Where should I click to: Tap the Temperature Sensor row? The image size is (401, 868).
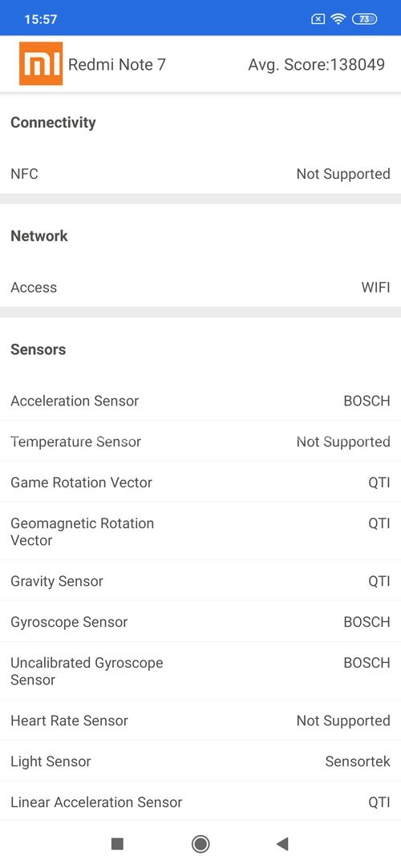coord(200,442)
